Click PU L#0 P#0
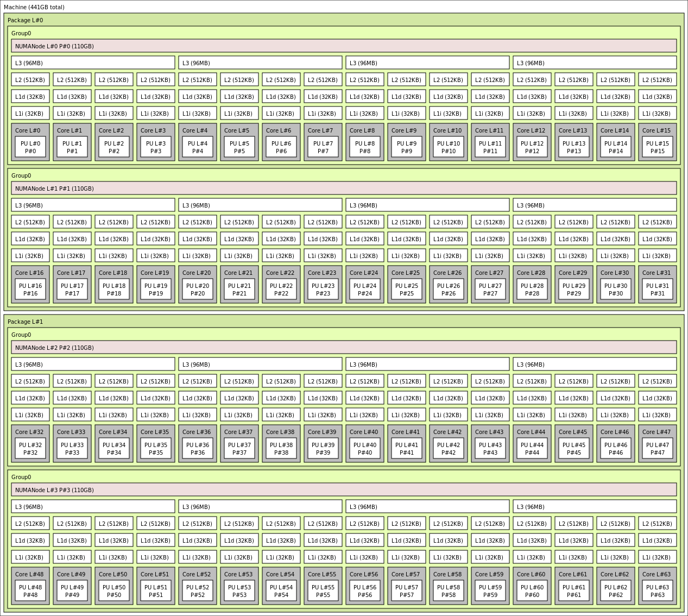Image resolution: width=688 pixels, height=616 pixels. [30, 146]
